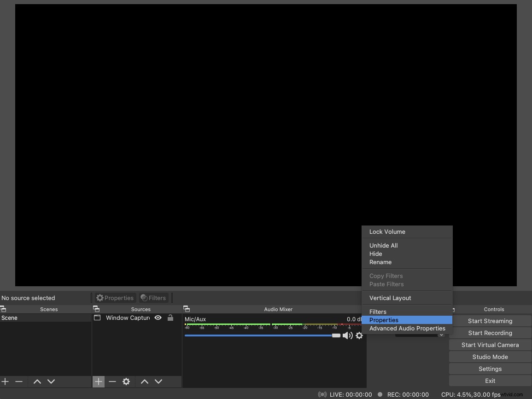
Task: Hide Window Capture with the eye toggle
Action: click(158, 318)
